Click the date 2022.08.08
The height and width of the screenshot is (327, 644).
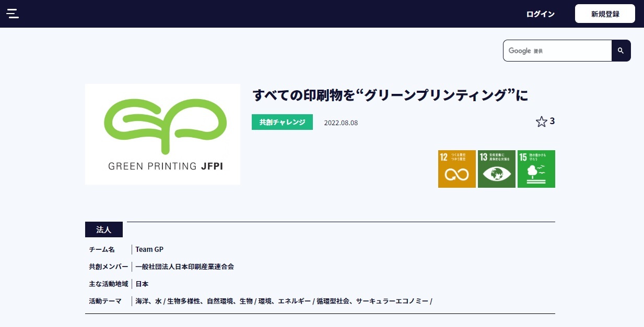click(x=341, y=123)
